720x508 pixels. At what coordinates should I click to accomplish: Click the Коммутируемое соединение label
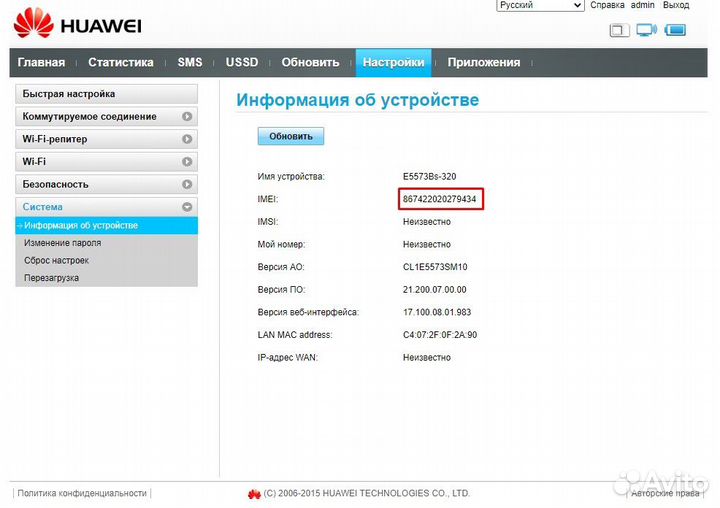coord(90,117)
